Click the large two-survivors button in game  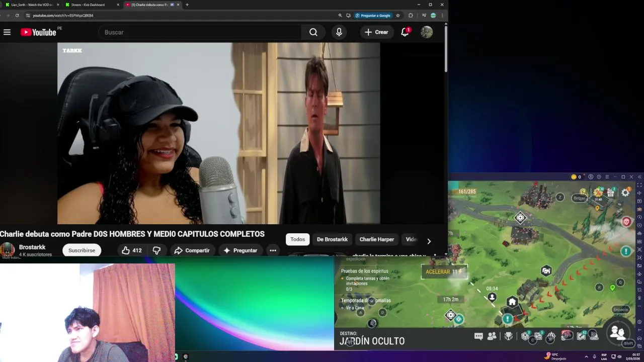point(617,332)
